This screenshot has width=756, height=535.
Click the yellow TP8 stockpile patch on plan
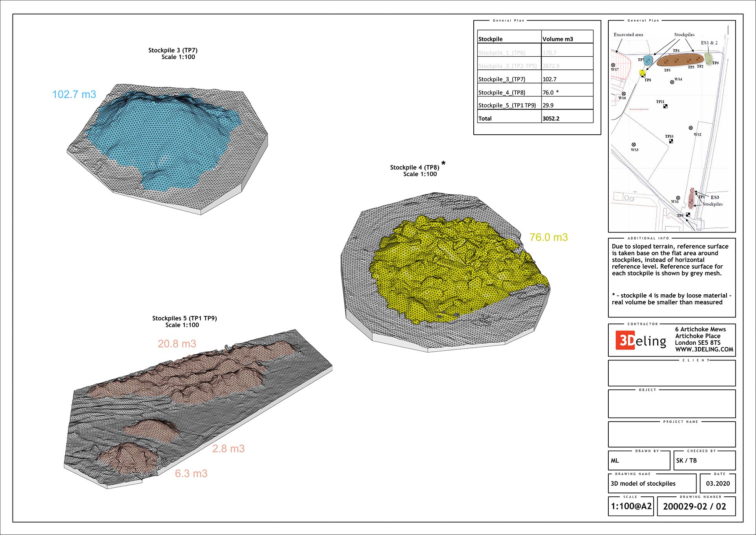tap(643, 72)
